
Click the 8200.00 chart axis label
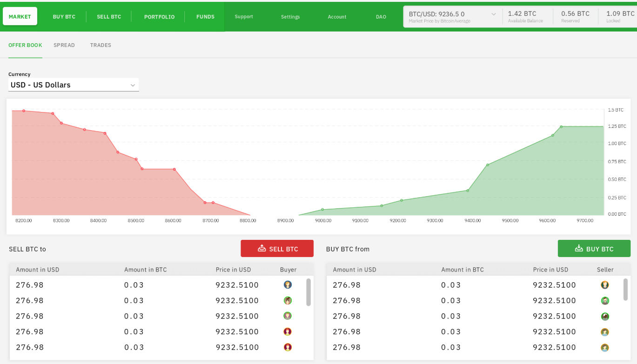tap(24, 220)
